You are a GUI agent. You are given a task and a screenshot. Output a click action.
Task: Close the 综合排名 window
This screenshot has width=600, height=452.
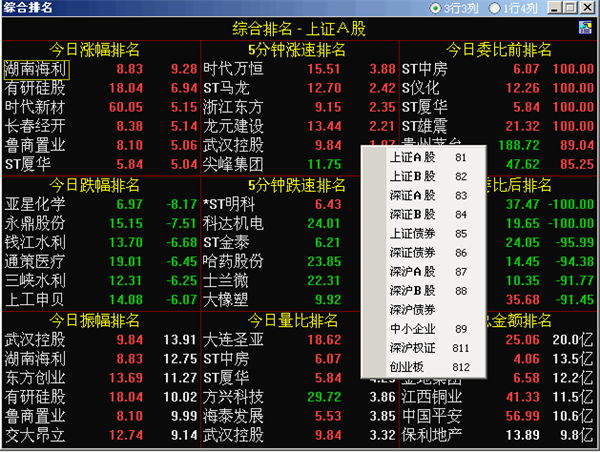(588, 8)
